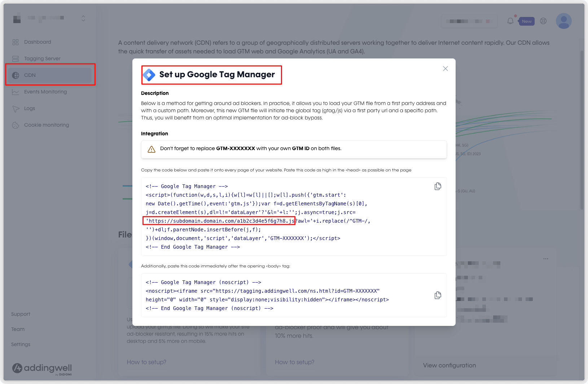Image resolution: width=588 pixels, height=384 pixels.
Task: Click the GTM-XXXXXXX bold text in warning
Action: pyautogui.click(x=236, y=148)
